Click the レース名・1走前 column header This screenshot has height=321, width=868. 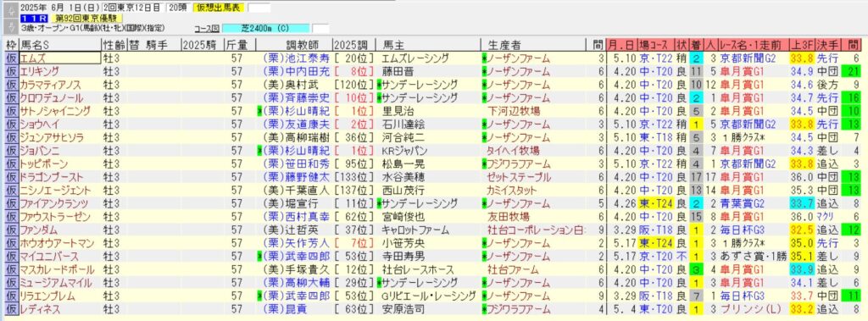pos(754,45)
